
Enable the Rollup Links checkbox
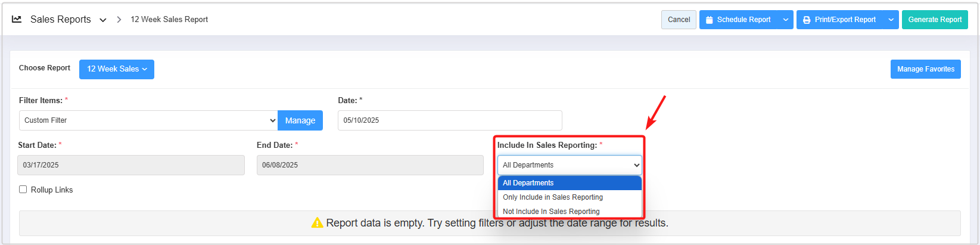pos(23,190)
